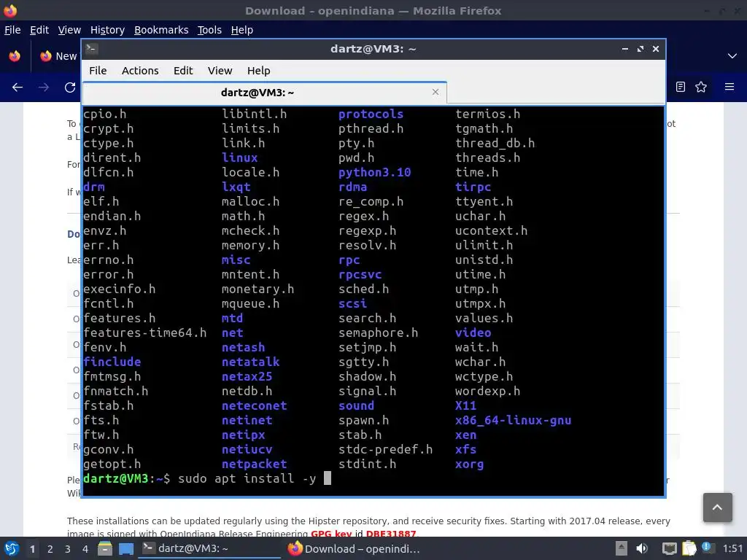Screen dimensions: 747x560
Task: Click the Firefox View icon
Action: click(15, 56)
